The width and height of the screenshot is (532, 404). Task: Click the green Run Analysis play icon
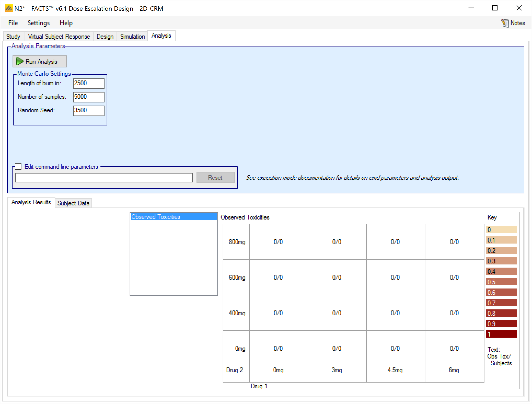[x=20, y=61]
